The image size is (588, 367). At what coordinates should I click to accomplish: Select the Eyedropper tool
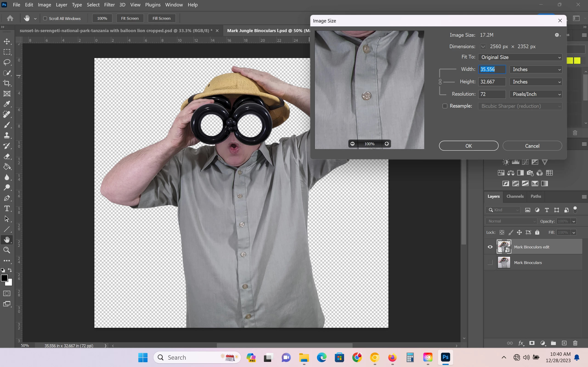tap(7, 104)
